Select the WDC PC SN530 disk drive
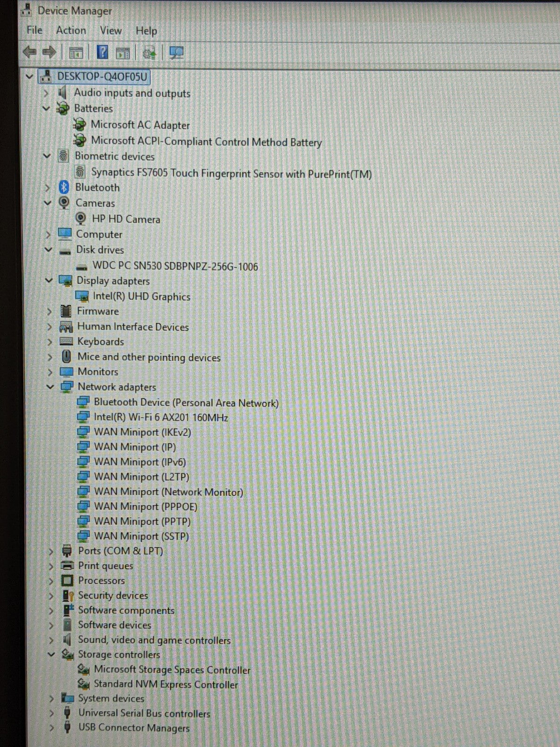The height and width of the screenshot is (747, 560). (175, 266)
